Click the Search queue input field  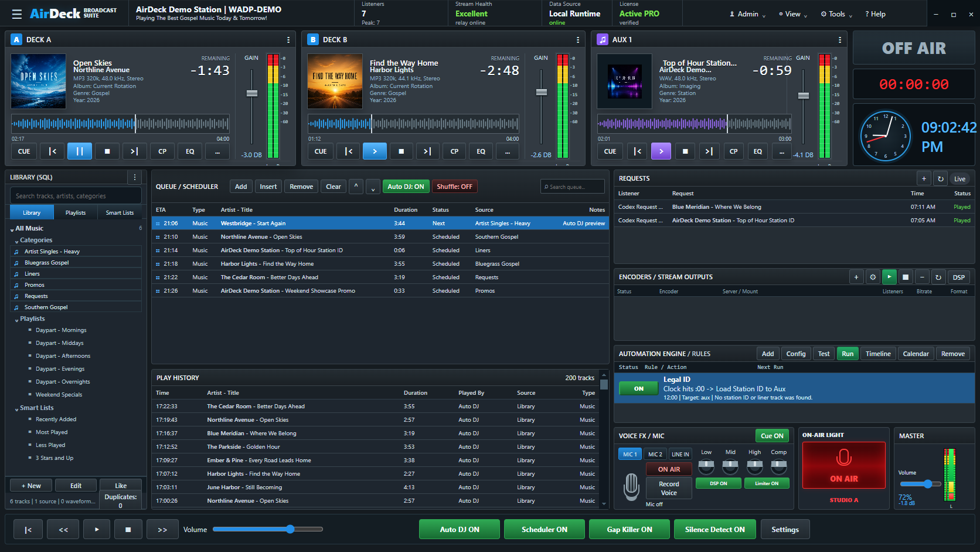click(572, 187)
